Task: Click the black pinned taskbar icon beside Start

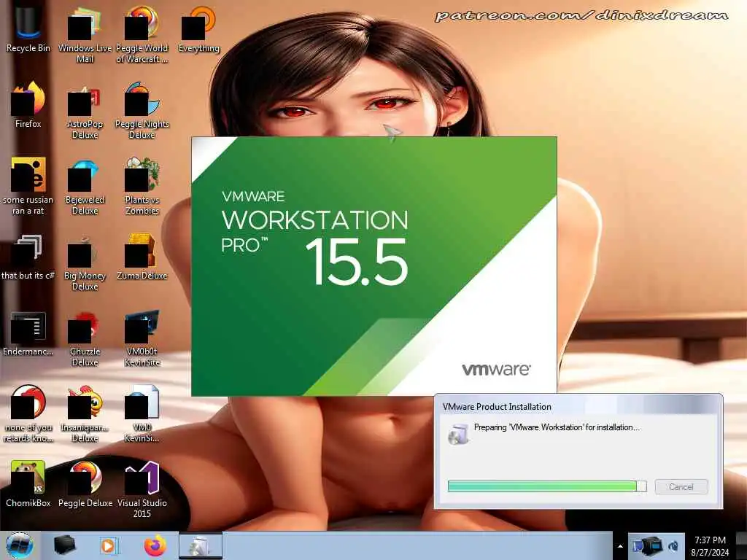Action: click(64, 545)
